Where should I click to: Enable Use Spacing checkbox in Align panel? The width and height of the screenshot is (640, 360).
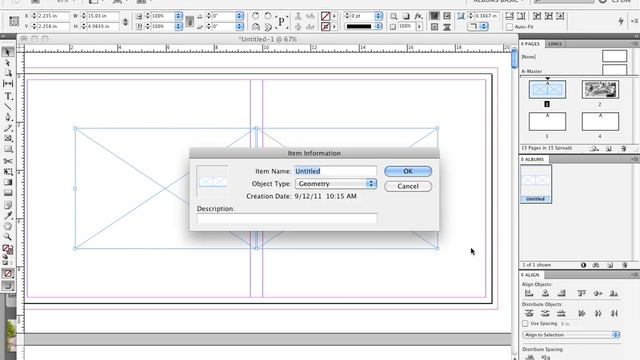point(525,324)
